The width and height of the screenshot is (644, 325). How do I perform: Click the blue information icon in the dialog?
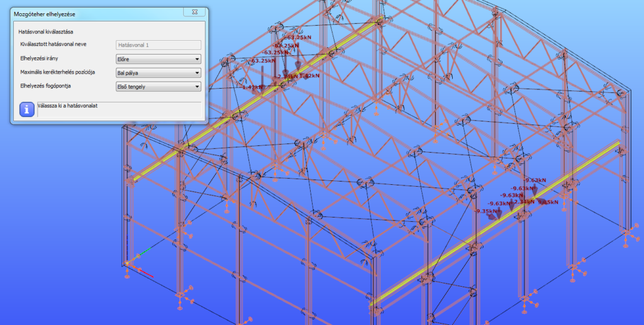pos(27,109)
